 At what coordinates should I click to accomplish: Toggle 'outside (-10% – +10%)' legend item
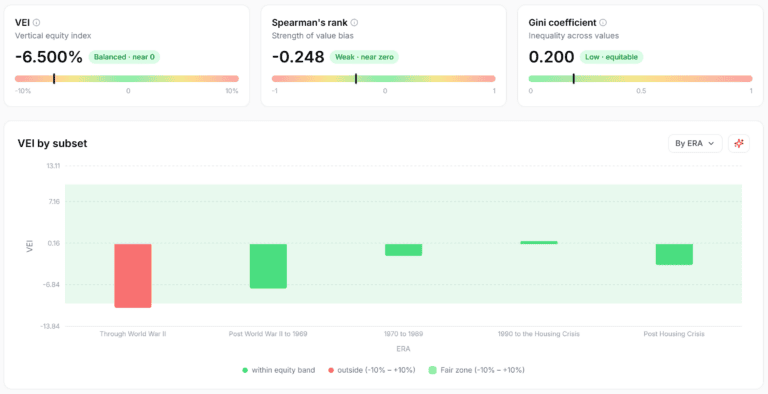point(371,370)
